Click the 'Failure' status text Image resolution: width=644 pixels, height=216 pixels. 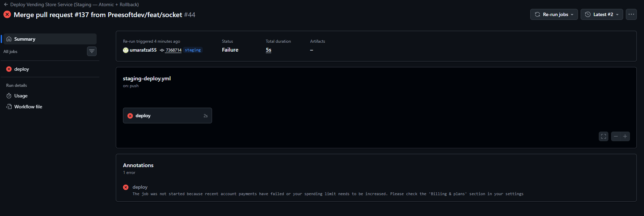(230, 50)
